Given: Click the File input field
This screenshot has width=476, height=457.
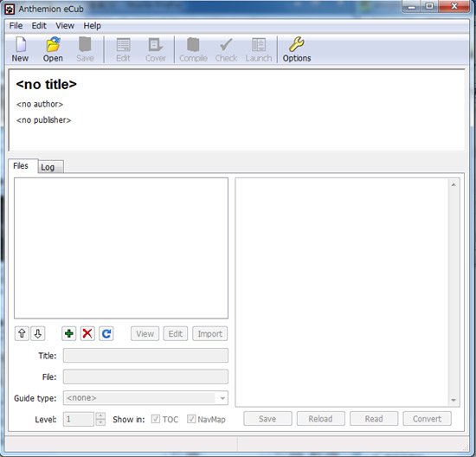Looking at the screenshot, I should [145, 377].
